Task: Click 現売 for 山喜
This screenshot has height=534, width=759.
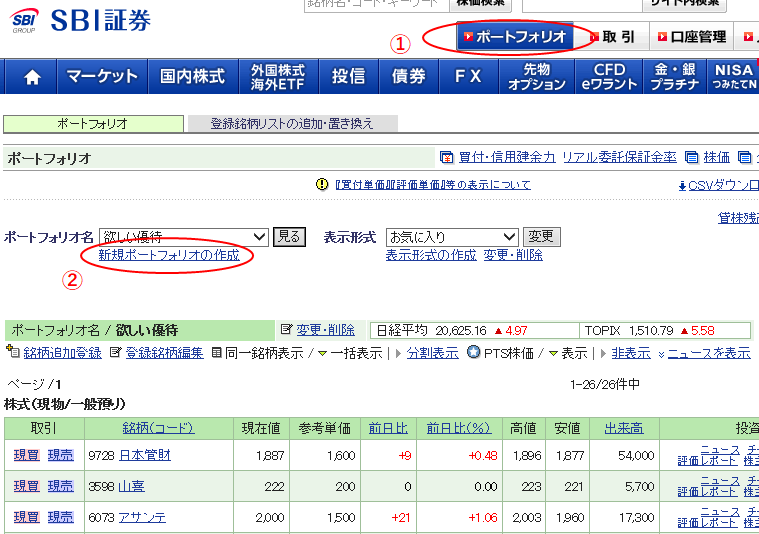Action: coord(61,486)
